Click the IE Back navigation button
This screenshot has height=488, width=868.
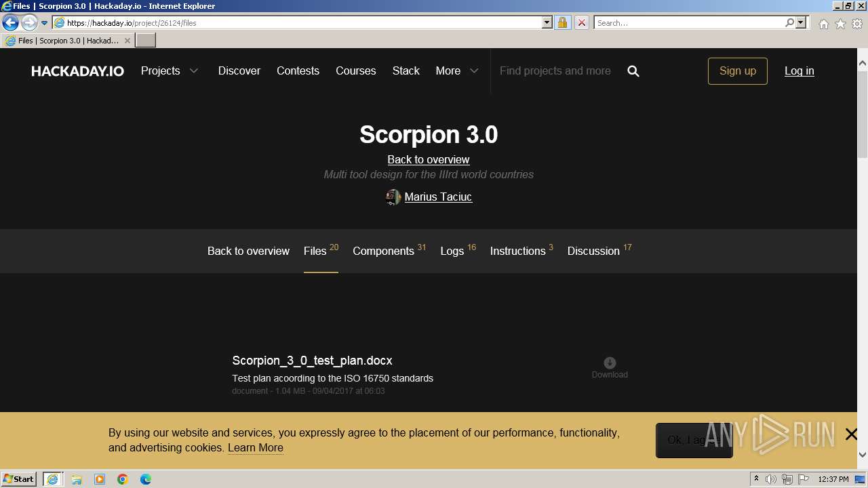point(10,22)
